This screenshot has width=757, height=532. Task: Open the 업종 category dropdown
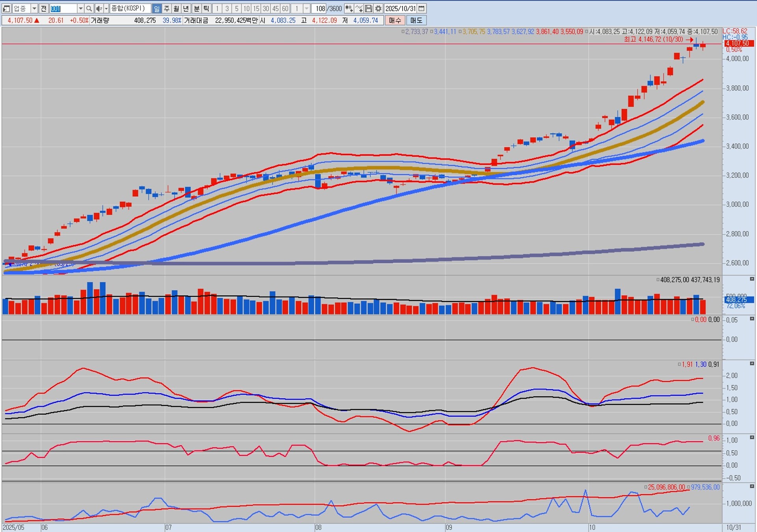pos(34,8)
